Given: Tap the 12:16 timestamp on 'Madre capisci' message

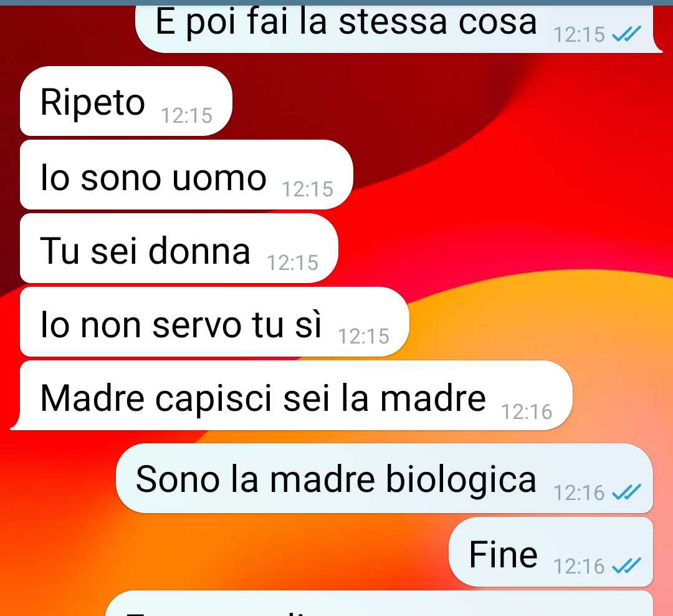Looking at the screenshot, I should coord(527,411).
